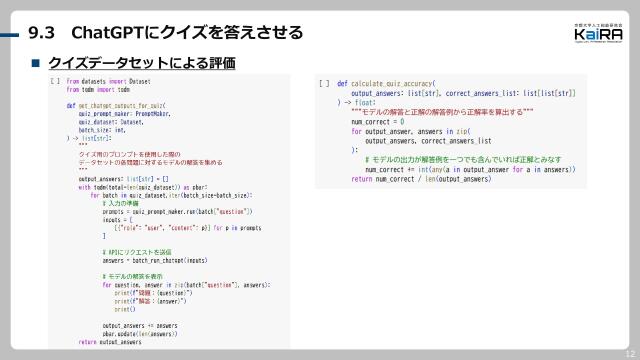
Task: Click the return output_answers line
Action: tap(110, 342)
